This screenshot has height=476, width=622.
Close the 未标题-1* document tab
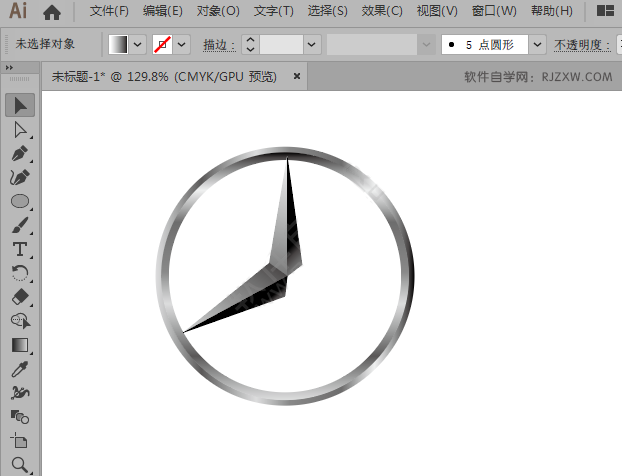click(297, 76)
